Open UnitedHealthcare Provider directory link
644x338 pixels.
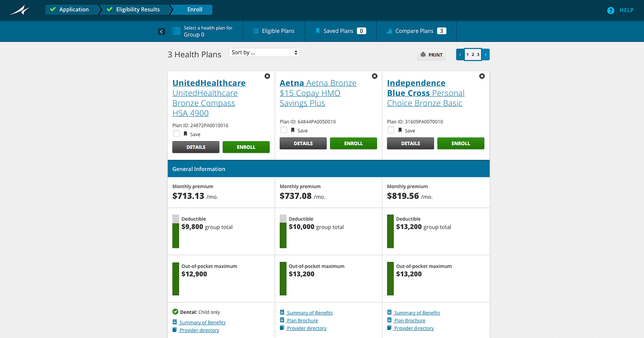pos(199,330)
